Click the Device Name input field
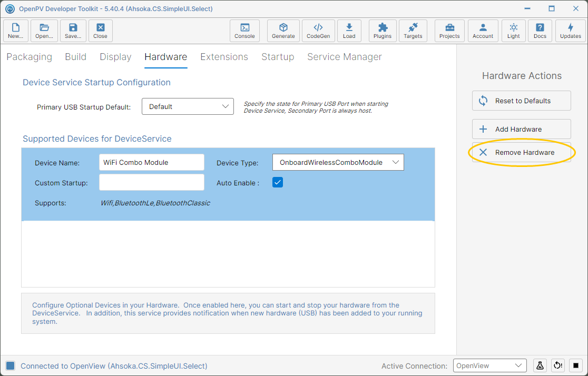 pyautogui.click(x=152, y=162)
